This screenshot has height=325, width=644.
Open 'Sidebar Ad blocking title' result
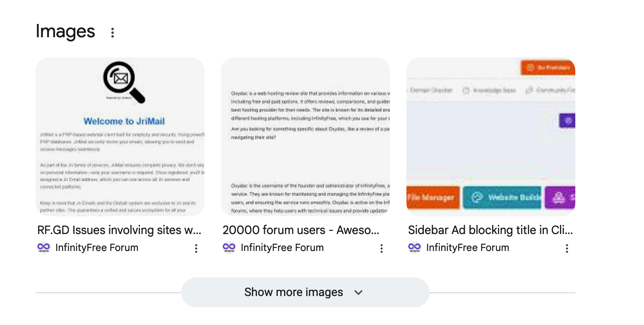(x=490, y=230)
